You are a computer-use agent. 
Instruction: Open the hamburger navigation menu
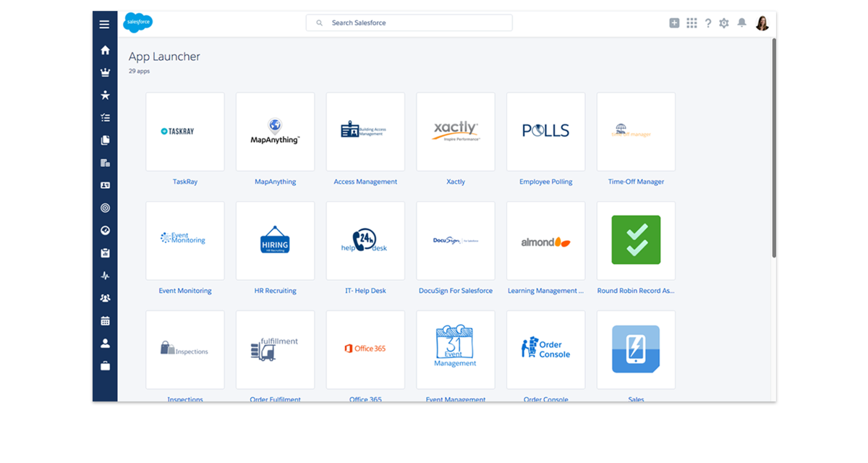click(x=105, y=24)
